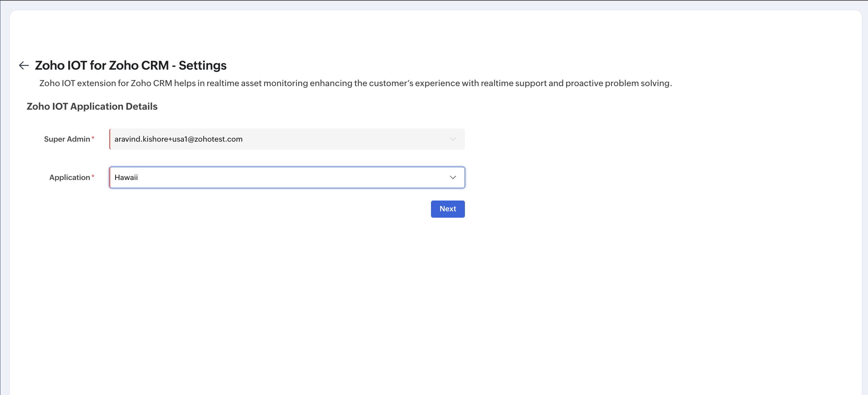This screenshot has width=868, height=395.
Task: Click 'proactive problem solving' in the description
Action: click(x=618, y=83)
